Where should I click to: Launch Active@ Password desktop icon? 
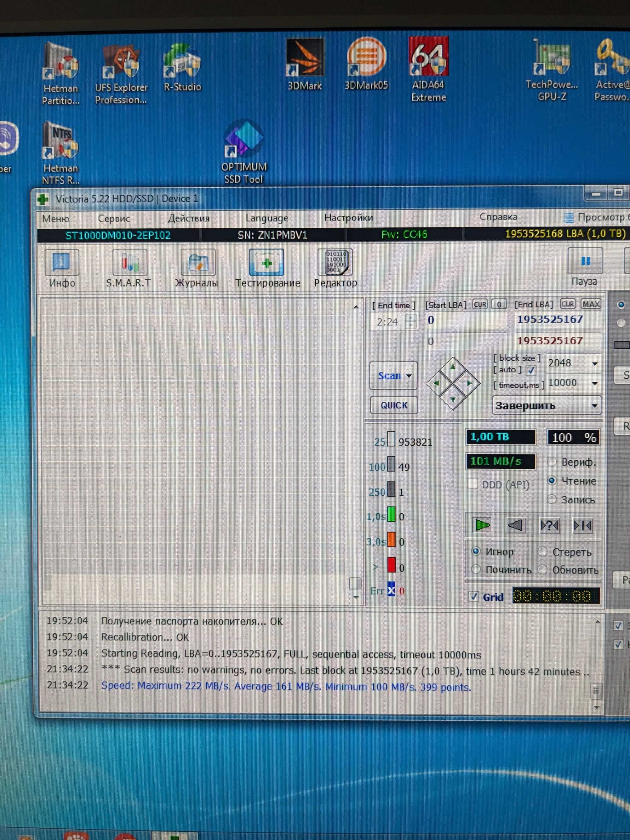pos(613,70)
